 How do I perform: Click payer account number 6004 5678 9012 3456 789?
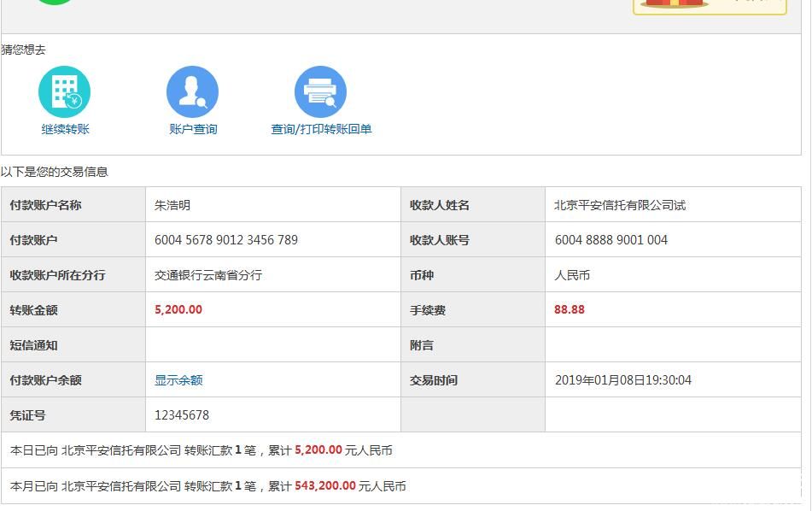(226, 240)
